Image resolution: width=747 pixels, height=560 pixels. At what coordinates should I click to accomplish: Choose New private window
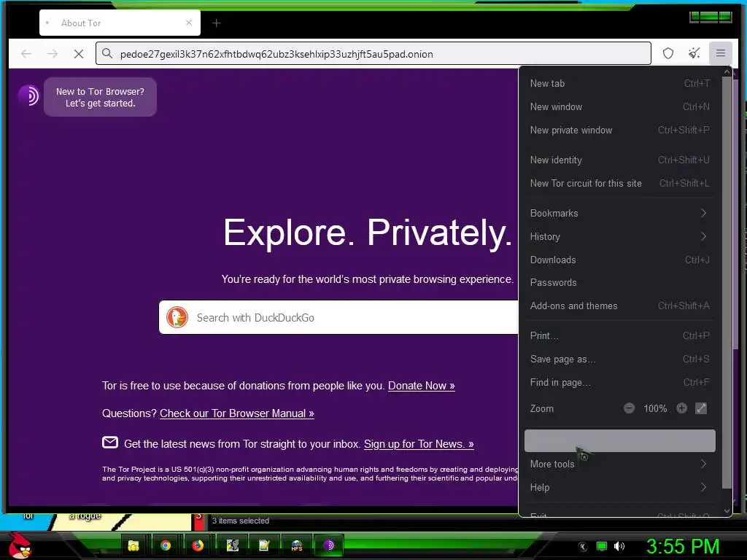point(619,130)
